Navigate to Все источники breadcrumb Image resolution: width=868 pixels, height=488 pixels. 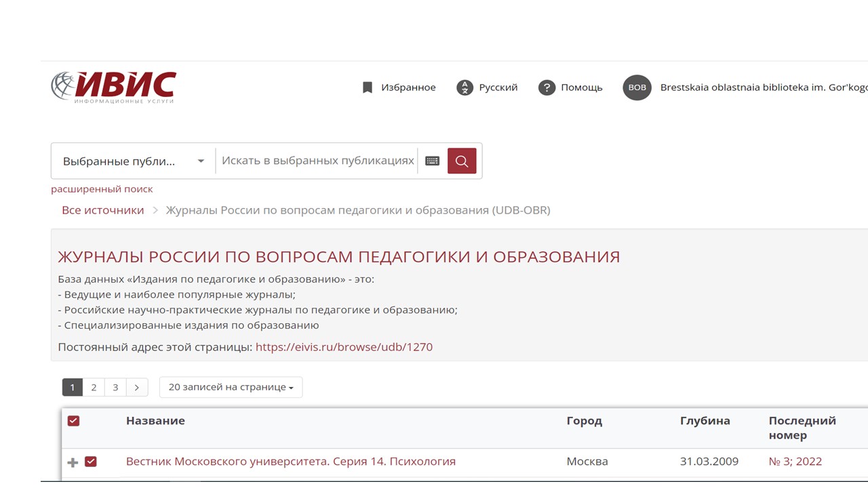pyautogui.click(x=102, y=210)
